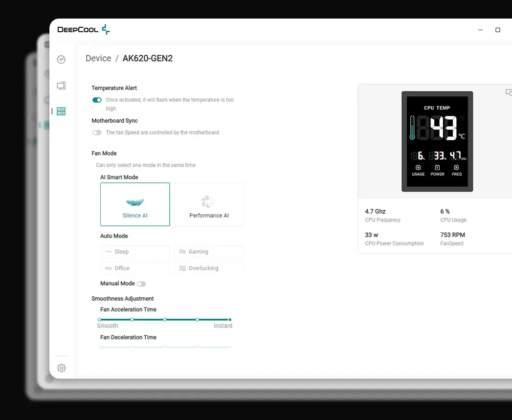This screenshot has width=512, height=420.
Task: Choose the Gaming auto mode
Action: (209, 252)
